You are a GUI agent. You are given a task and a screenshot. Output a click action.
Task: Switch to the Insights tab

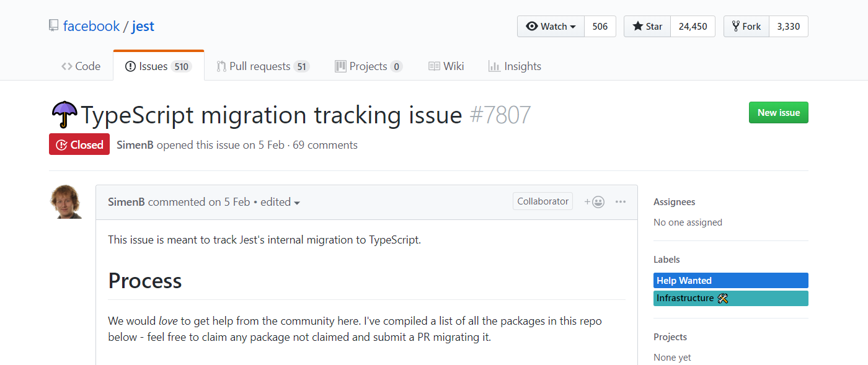(x=515, y=66)
